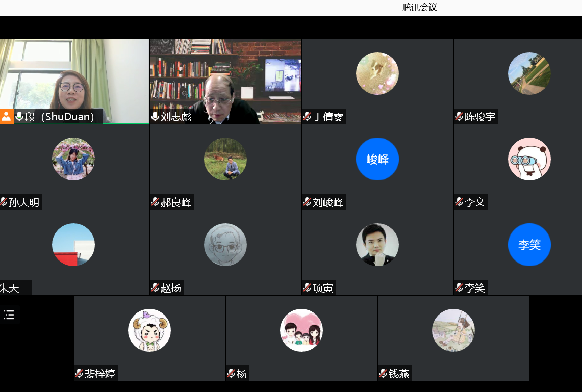Click 孙大明's avatar photo
Screen dimensions: 582x392
coord(73,159)
